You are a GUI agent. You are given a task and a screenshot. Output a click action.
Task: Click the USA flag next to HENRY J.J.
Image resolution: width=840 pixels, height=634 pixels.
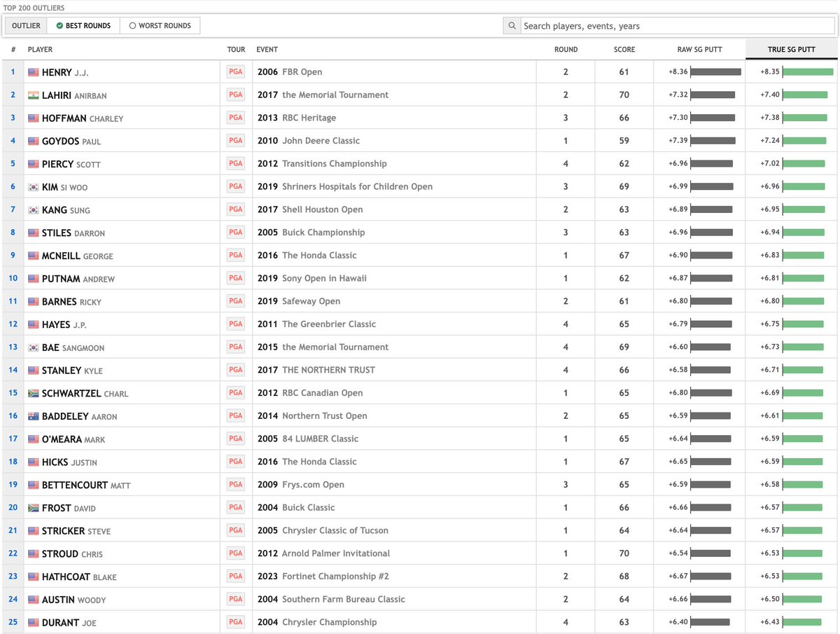[x=34, y=72]
